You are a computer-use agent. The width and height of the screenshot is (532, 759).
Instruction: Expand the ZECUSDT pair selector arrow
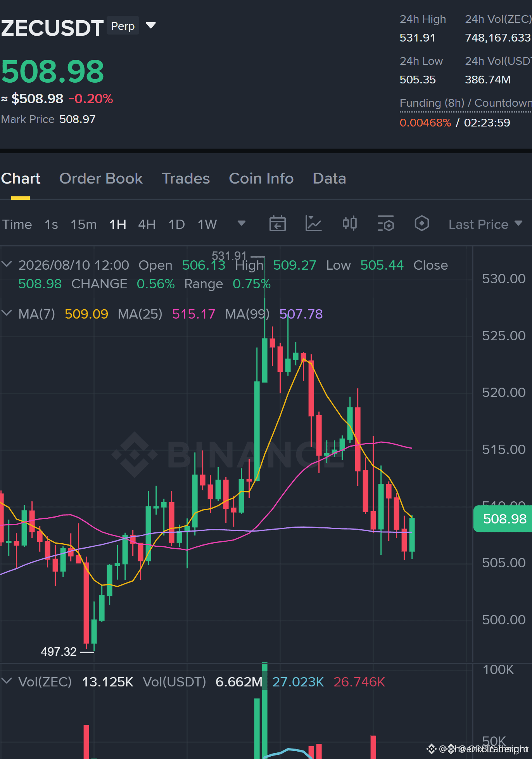click(x=151, y=26)
